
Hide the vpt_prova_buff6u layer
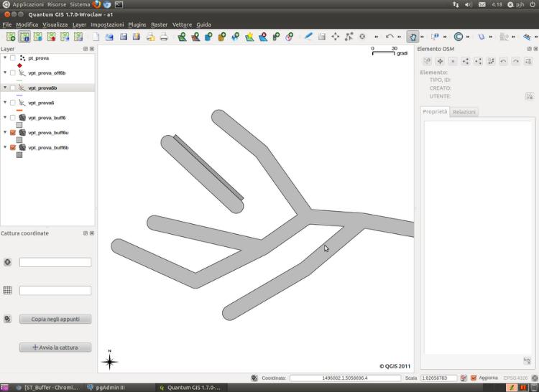pyautogui.click(x=13, y=133)
